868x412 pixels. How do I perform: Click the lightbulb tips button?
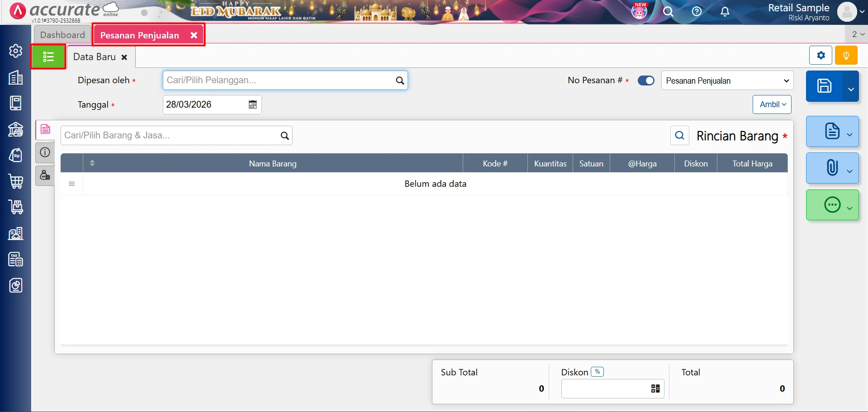click(x=846, y=56)
